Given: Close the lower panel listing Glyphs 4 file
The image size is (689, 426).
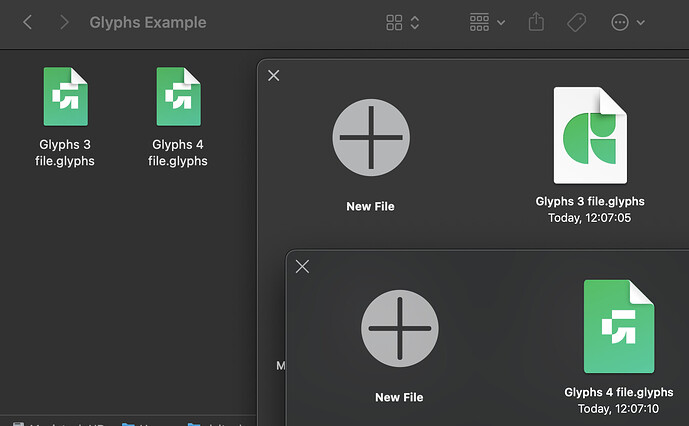Looking at the screenshot, I should click(x=302, y=266).
